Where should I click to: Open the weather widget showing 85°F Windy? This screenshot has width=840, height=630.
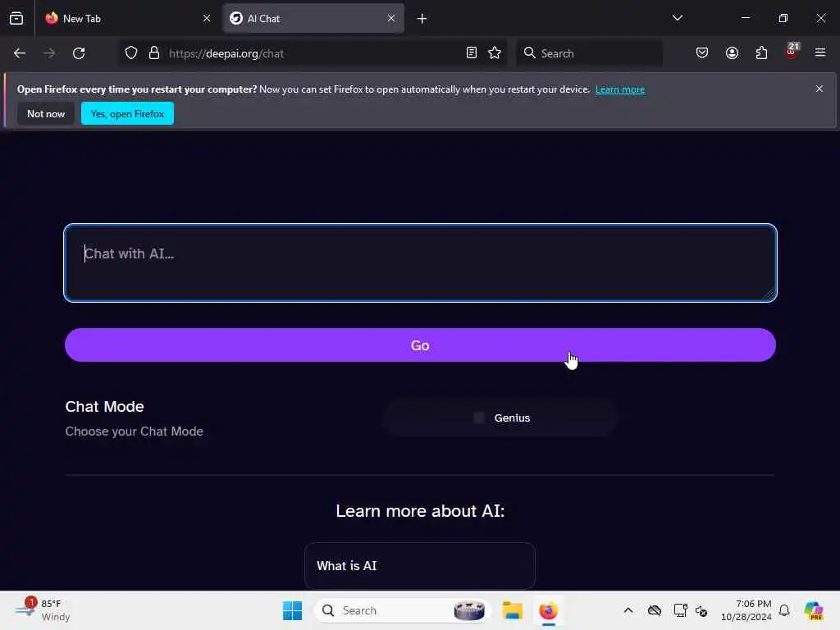pos(43,610)
